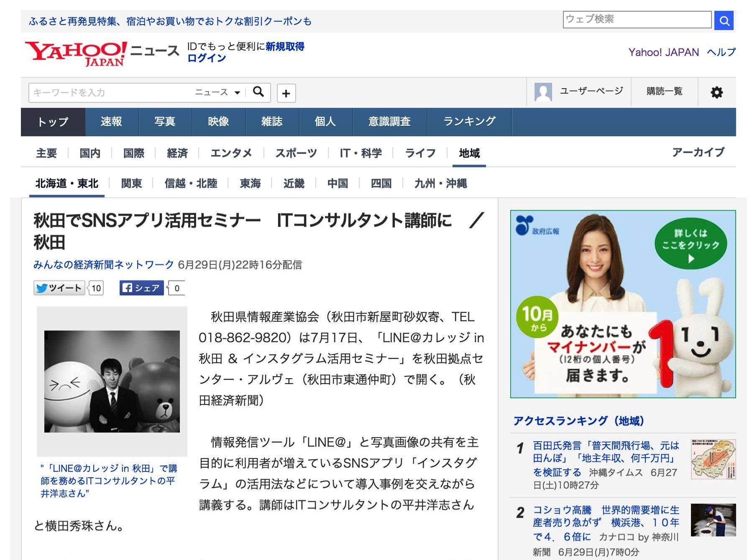Screen dimensions: 747x560
Task: Click the Twitter ツイート button
Action: click(59, 288)
